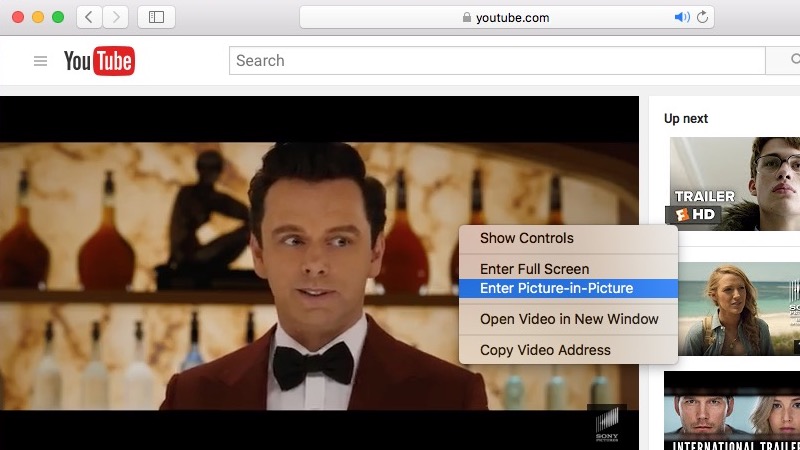The image size is (800, 450).
Task: Click the Safari forward arrow button
Action: (x=116, y=17)
